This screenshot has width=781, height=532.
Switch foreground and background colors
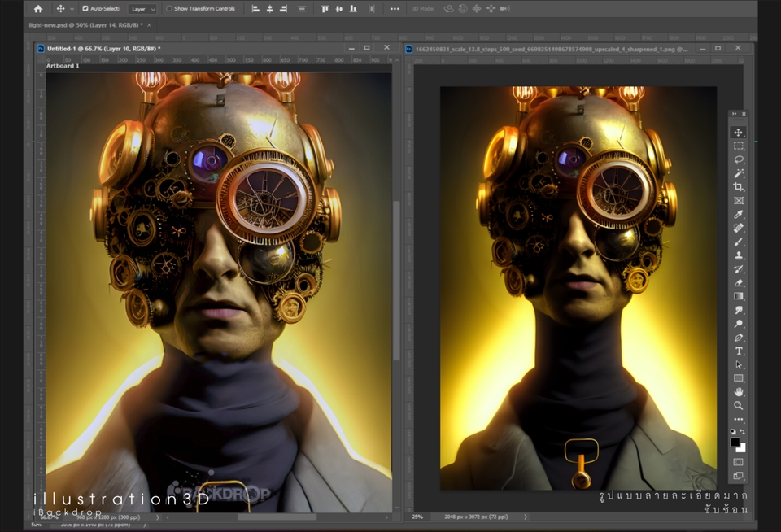(743, 431)
